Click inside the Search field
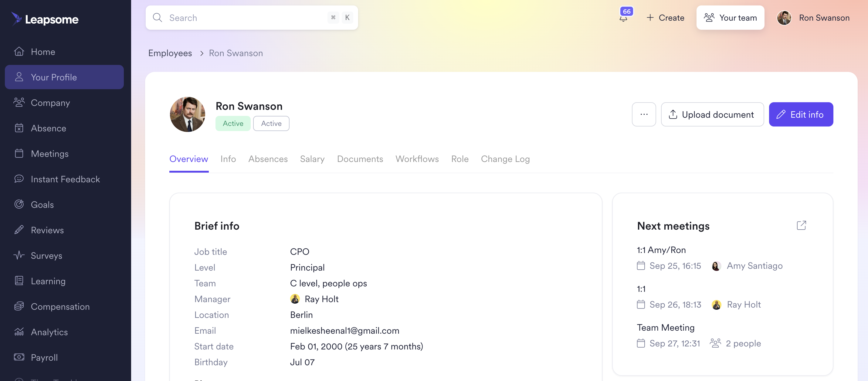This screenshot has height=381, width=868. click(236, 18)
